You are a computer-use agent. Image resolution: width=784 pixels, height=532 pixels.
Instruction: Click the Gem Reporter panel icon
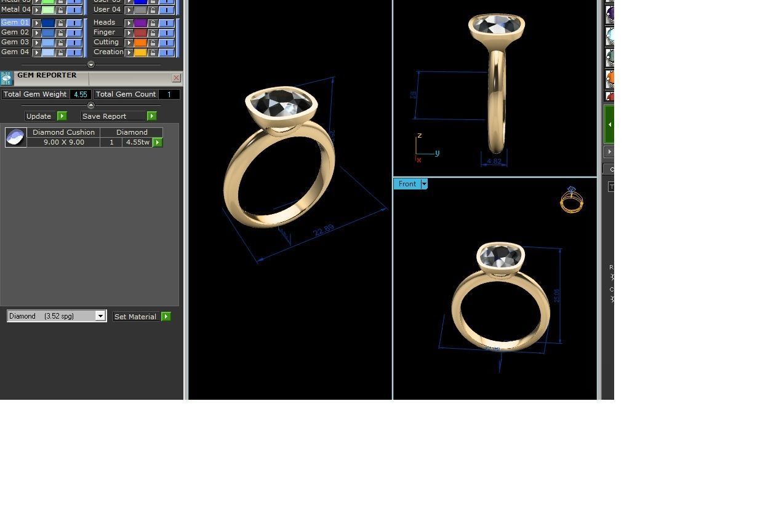[6, 78]
